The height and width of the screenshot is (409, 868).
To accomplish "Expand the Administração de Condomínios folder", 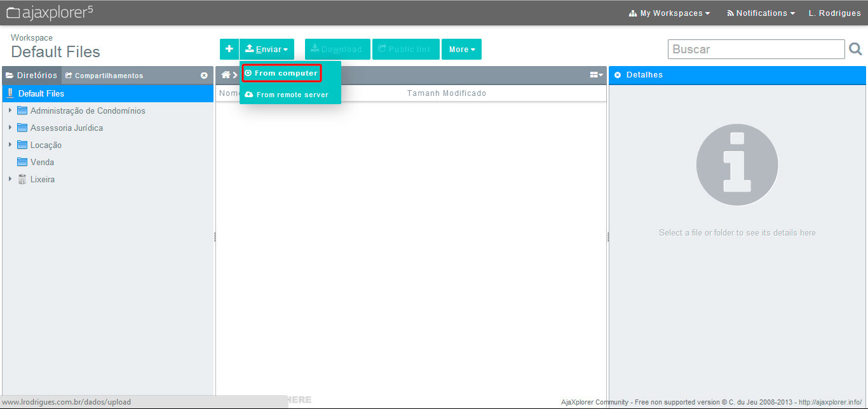I will click(x=10, y=111).
